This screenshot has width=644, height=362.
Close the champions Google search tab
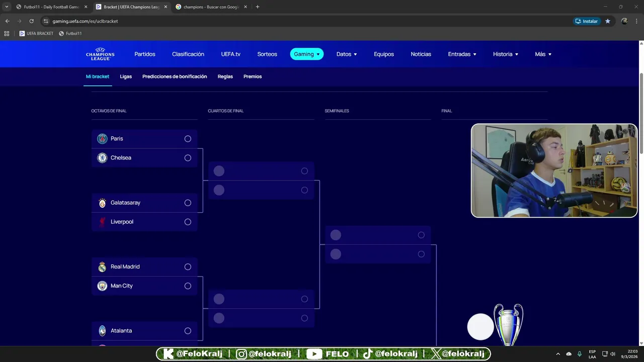245,7
